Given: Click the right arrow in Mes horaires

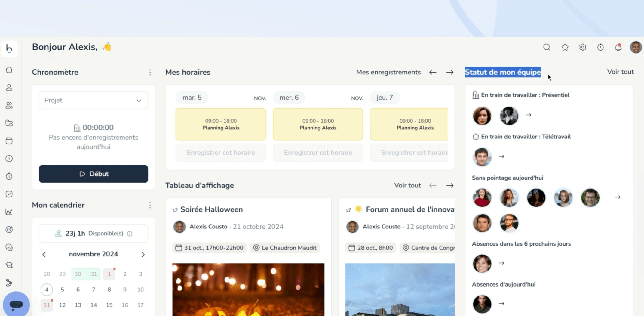Looking at the screenshot, I should [450, 72].
